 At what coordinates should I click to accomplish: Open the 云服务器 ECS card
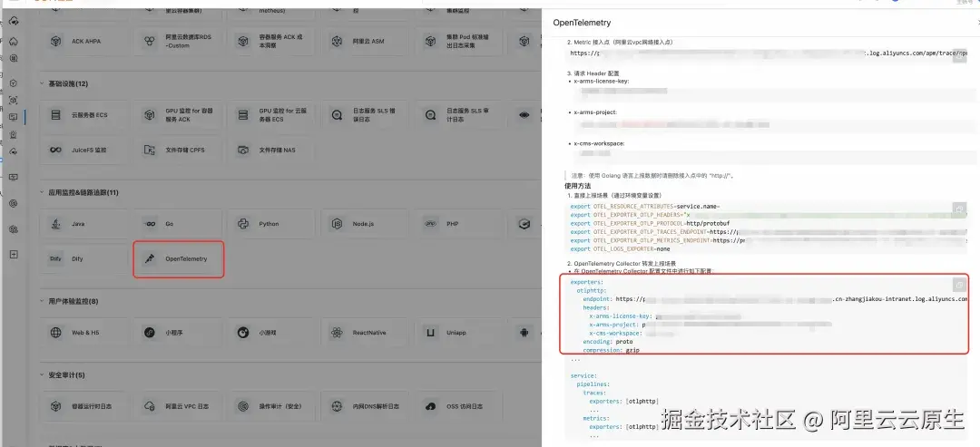tap(83, 115)
